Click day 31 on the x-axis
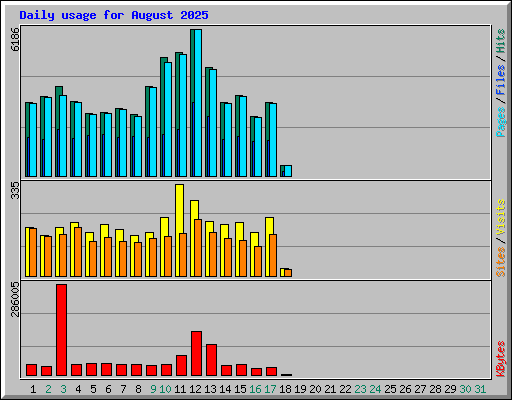 click(480, 389)
